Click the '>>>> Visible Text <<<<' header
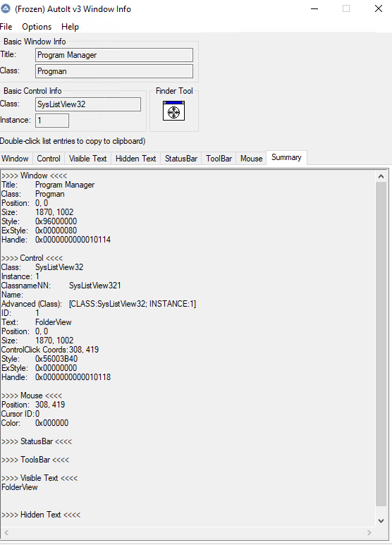This screenshot has width=392, height=545. click(39, 478)
